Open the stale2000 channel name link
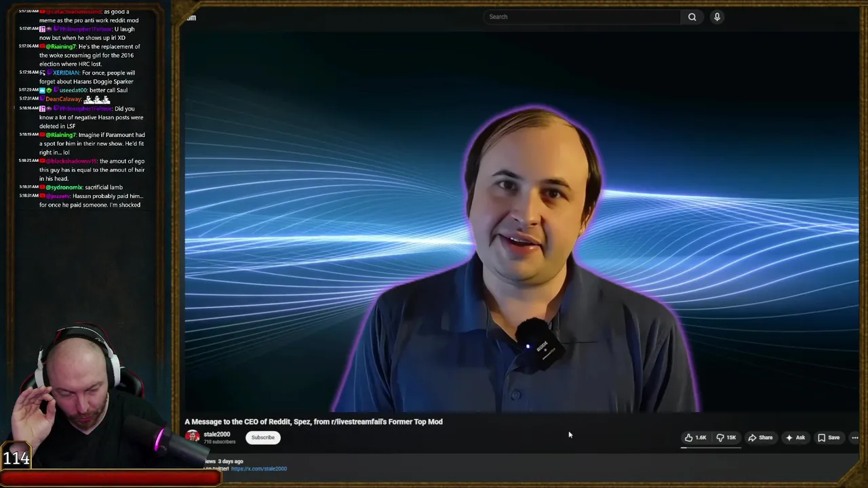This screenshot has width=868, height=488. click(217, 434)
